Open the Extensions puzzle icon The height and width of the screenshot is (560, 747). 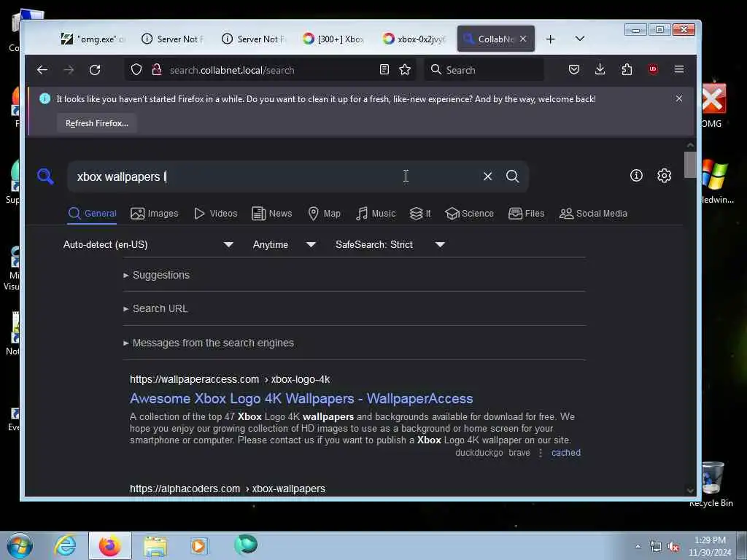pos(627,70)
